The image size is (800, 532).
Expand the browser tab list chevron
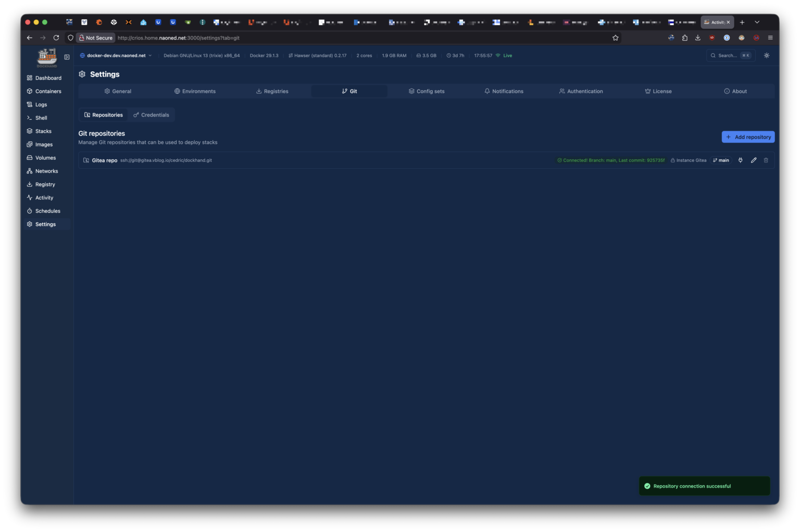[757, 22]
